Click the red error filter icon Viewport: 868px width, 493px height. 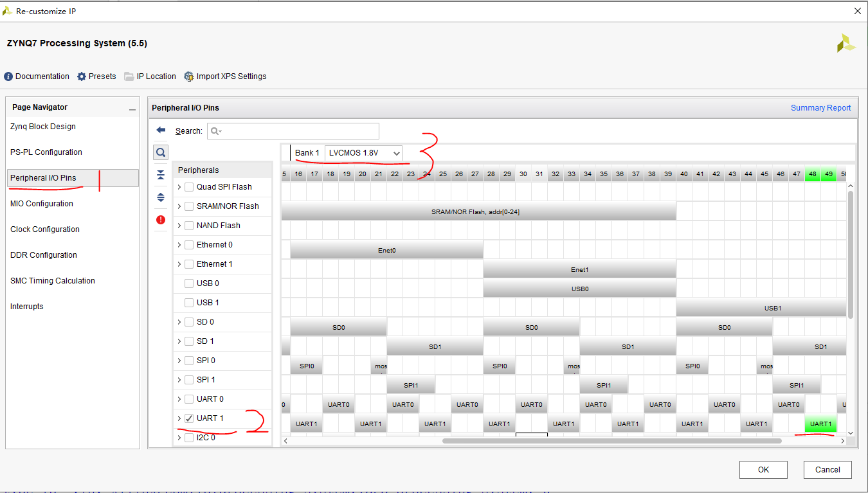161,220
